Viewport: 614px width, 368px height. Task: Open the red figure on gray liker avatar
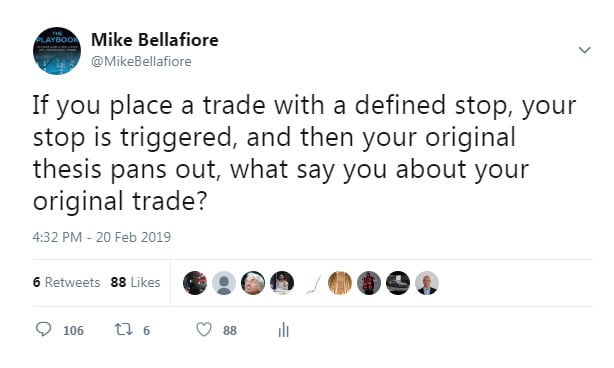(369, 283)
